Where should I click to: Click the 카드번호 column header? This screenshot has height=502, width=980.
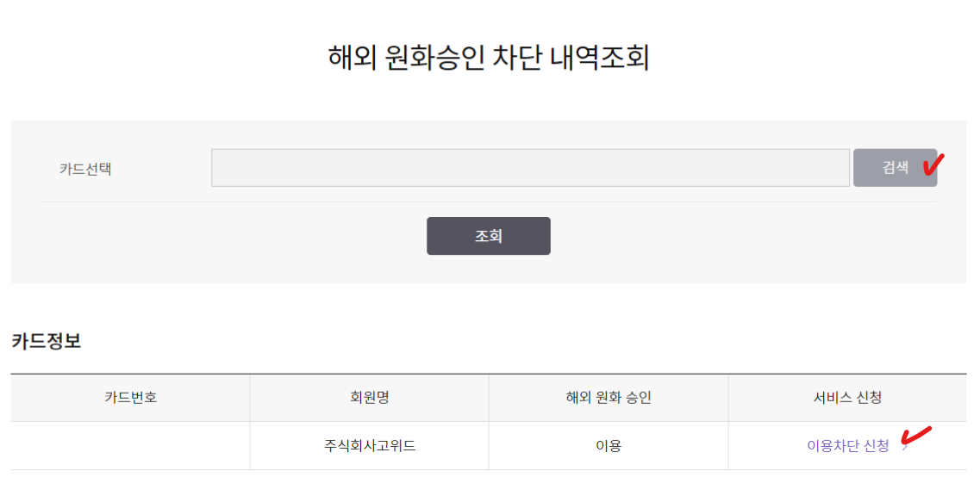[x=130, y=397]
